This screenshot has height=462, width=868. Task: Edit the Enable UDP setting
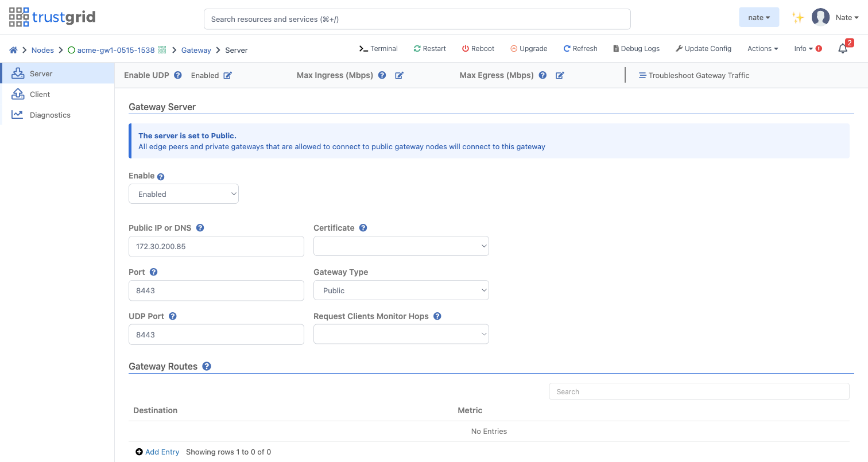pos(227,75)
